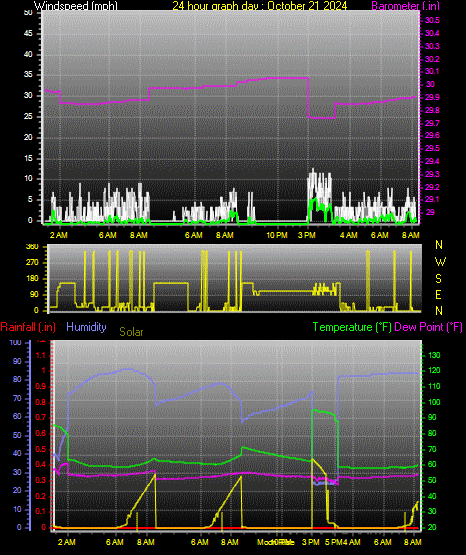Click the E compass direction label
466x555 pixels.
(x=438, y=294)
